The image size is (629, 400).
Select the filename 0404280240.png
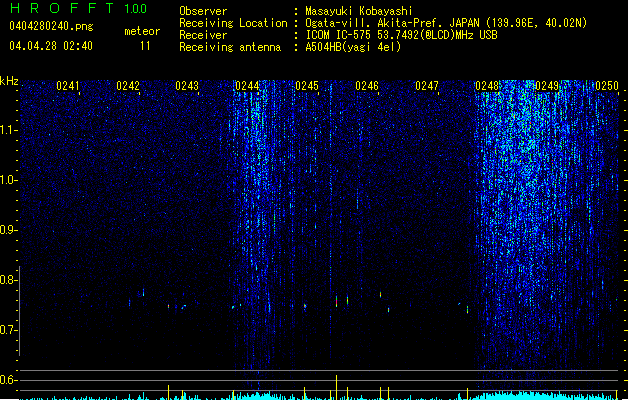coord(51,26)
